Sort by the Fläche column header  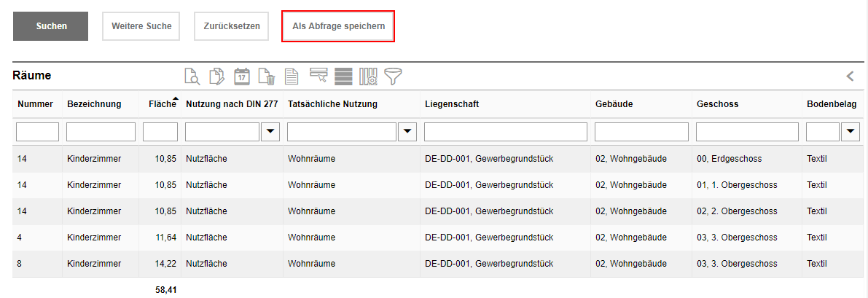(163, 104)
